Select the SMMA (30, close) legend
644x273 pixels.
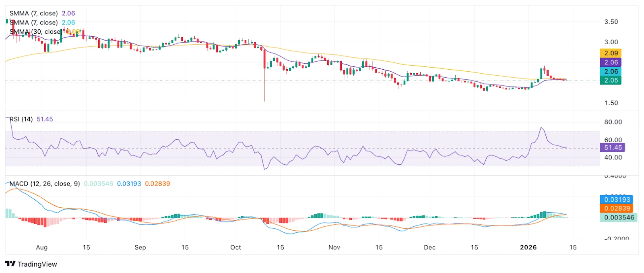(35, 31)
